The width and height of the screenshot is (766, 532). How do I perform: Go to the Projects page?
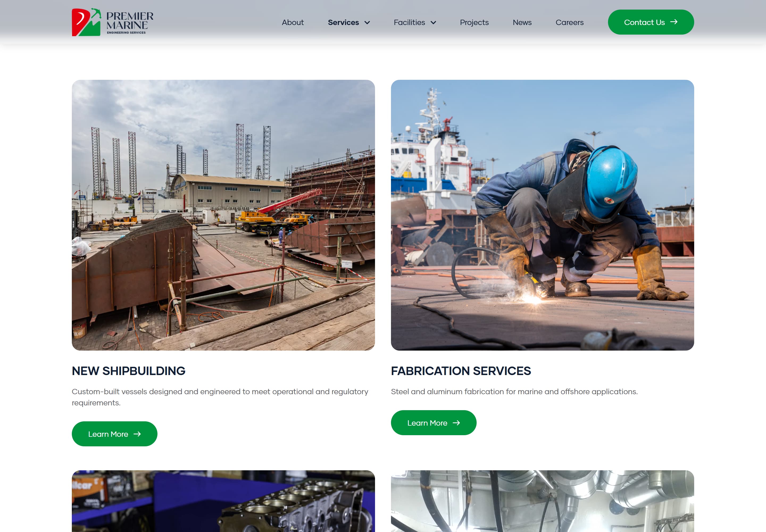[474, 22]
